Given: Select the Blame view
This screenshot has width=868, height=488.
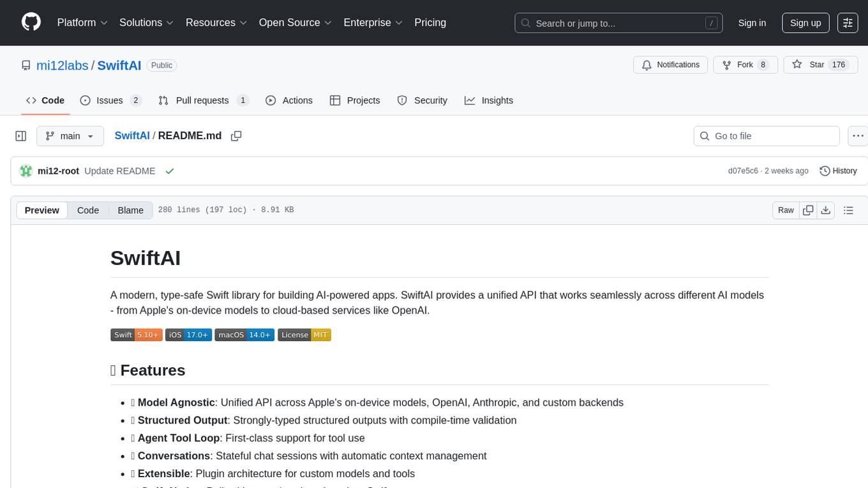Looking at the screenshot, I should tap(131, 210).
